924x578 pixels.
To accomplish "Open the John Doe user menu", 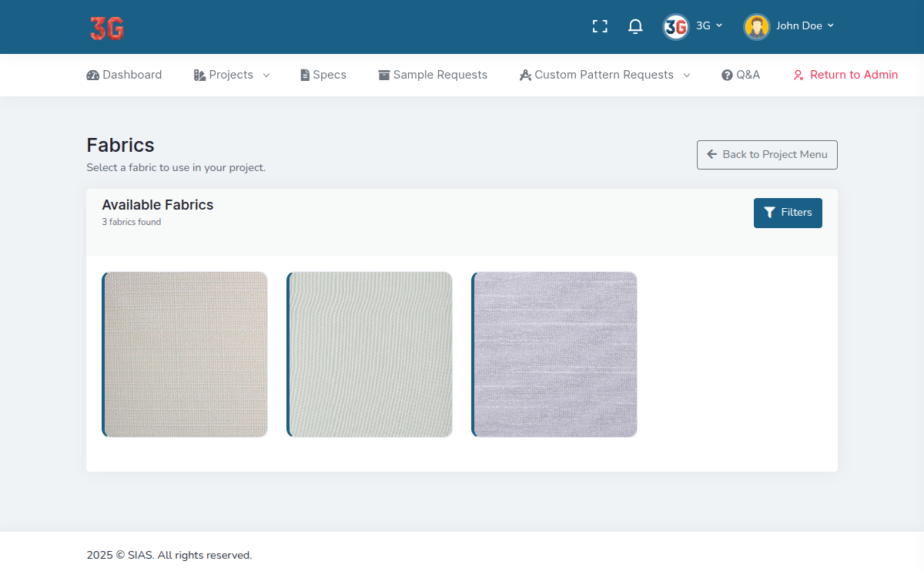I will [805, 25].
